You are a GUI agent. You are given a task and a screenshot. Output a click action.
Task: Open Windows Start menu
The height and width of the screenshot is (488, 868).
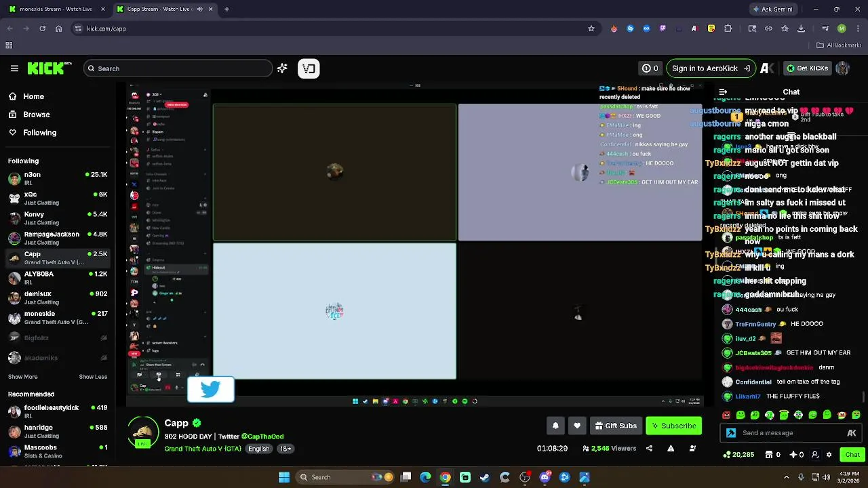coord(284,477)
